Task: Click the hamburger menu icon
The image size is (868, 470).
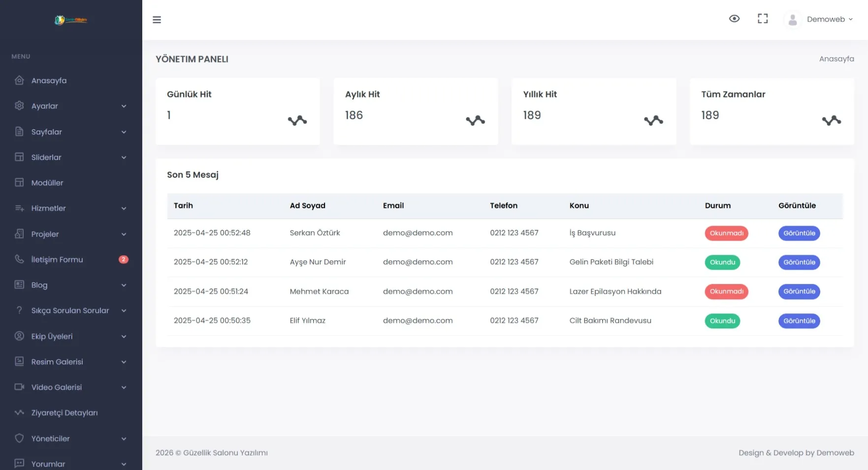Action: (157, 20)
